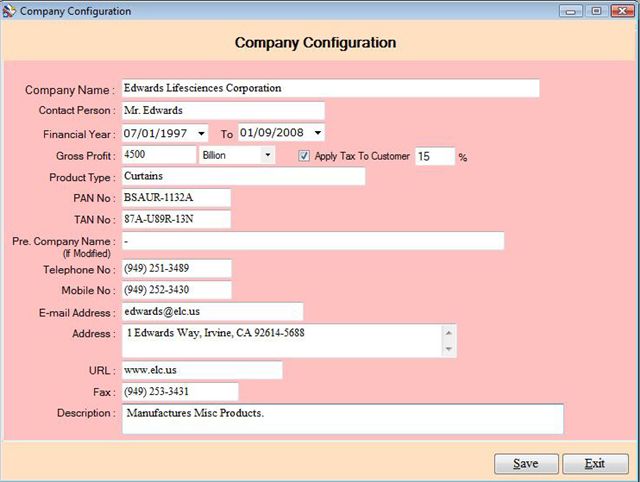The height and width of the screenshot is (482, 640).
Task: Click the tax percentage field showing 15
Action: [x=435, y=156]
